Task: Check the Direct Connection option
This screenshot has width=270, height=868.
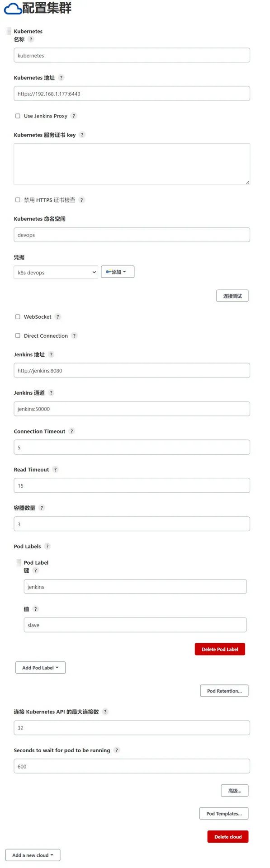Action: pos(18,336)
